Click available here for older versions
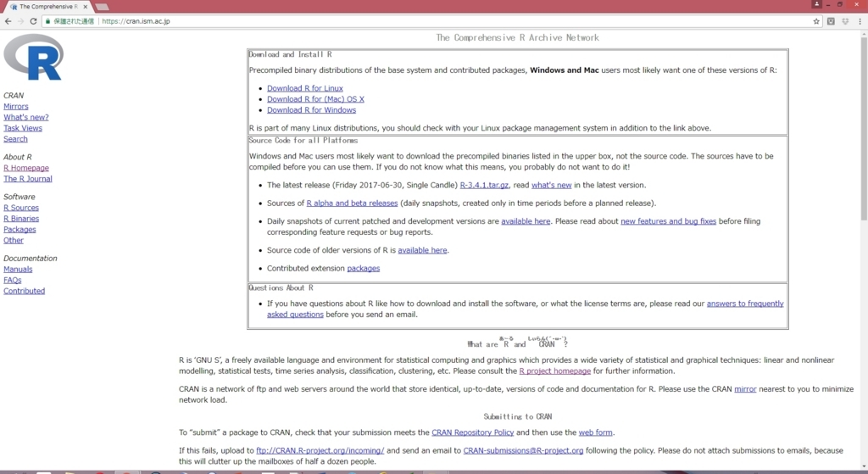 (x=422, y=250)
